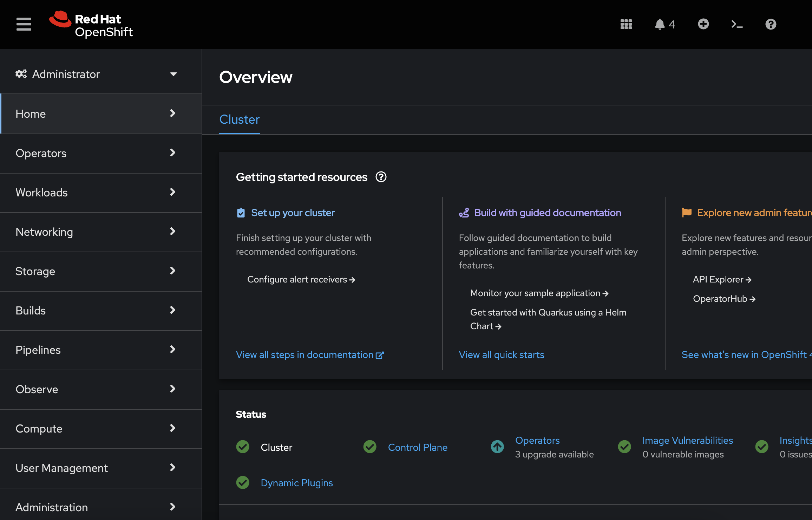Image resolution: width=812 pixels, height=520 pixels.
Task: Click the Status card heading
Action: click(x=251, y=414)
